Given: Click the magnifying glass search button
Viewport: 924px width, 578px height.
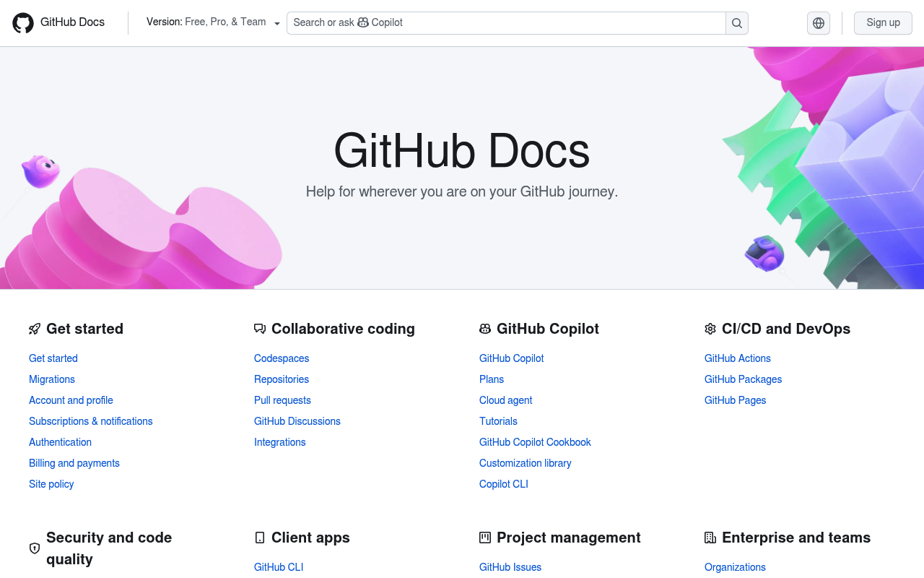Looking at the screenshot, I should (x=737, y=23).
